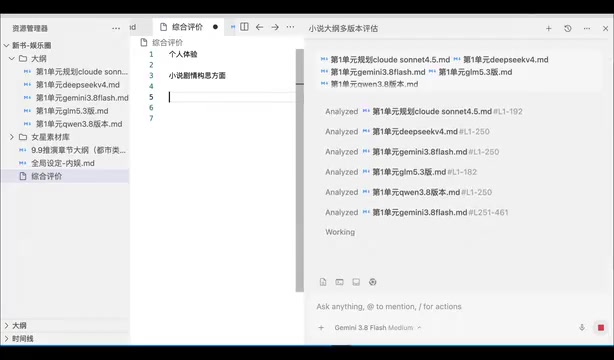Screen dimensions: 614x360
Task: Click line number 7 in the gutter
Action: pyautogui.click(x=151, y=118)
